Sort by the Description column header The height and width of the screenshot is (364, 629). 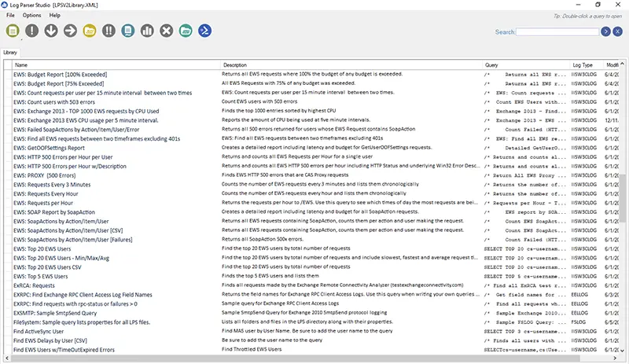pyautogui.click(x=351, y=64)
